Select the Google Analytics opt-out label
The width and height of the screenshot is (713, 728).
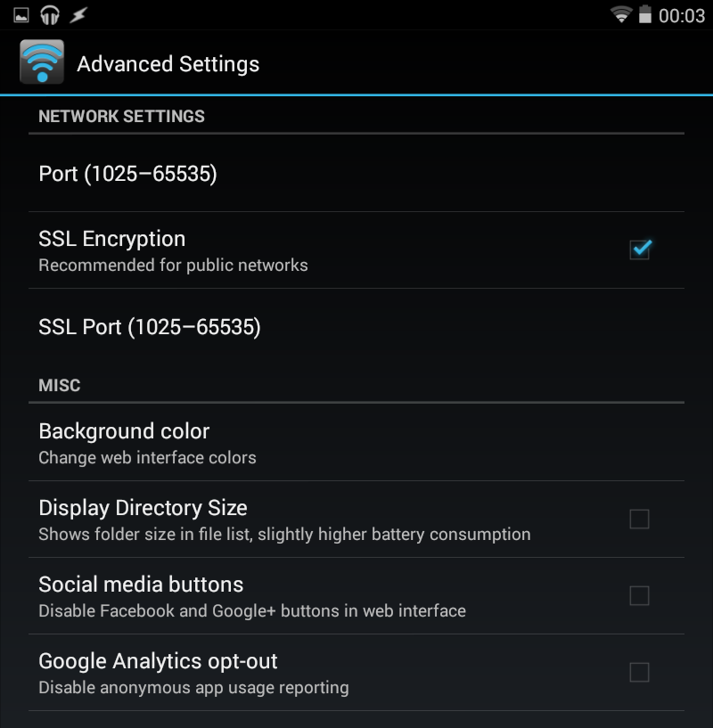click(158, 661)
